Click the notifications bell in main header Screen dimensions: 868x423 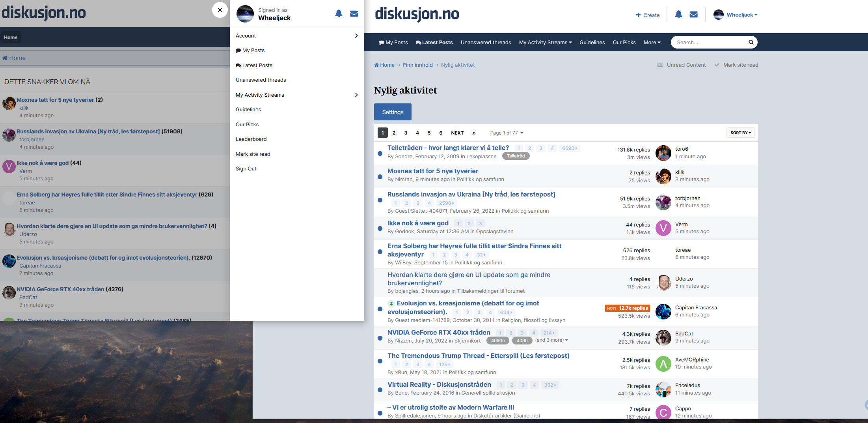[678, 15]
